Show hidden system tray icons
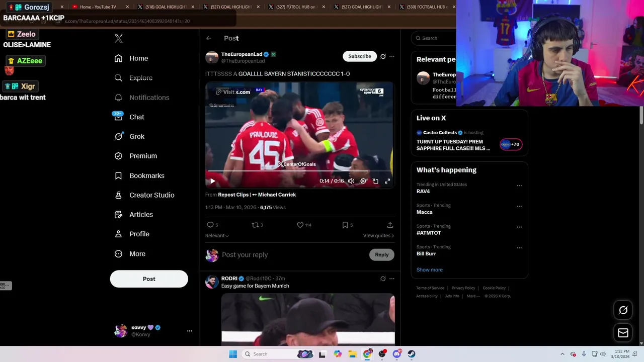644x362 pixels. 562,354
